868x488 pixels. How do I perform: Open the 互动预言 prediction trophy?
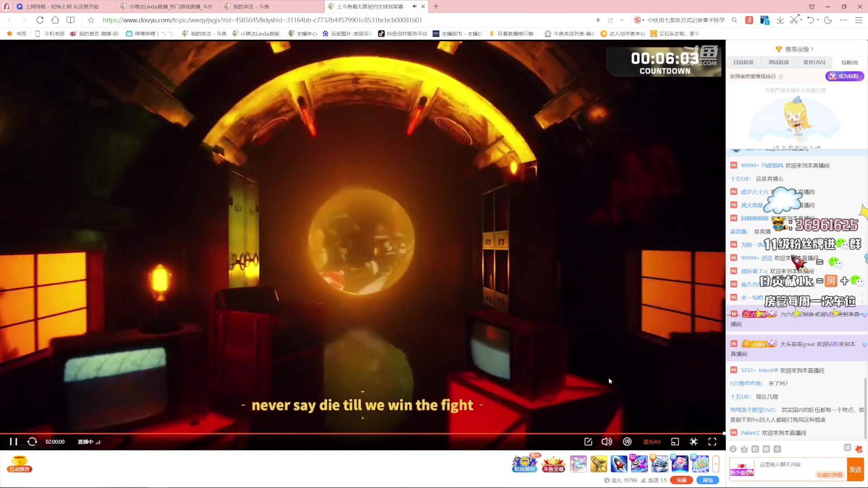click(x=19, y=464)
